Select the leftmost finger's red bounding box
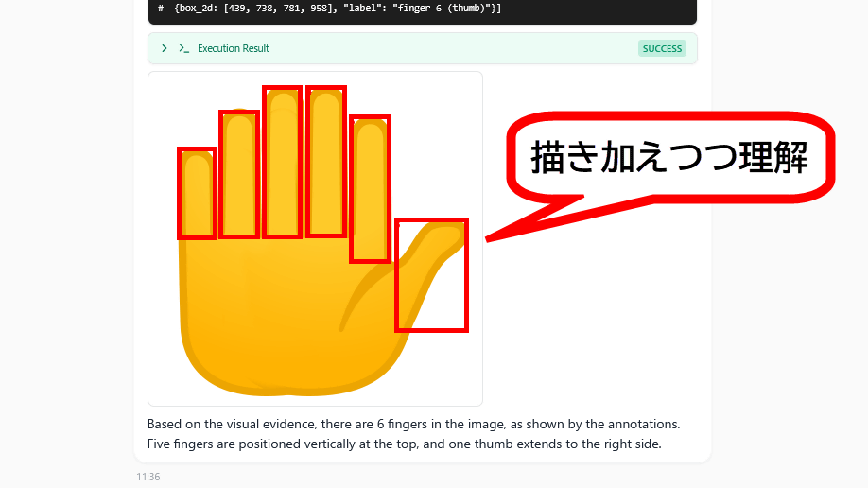Screen dimensions: 868x488 pos(197,193)
